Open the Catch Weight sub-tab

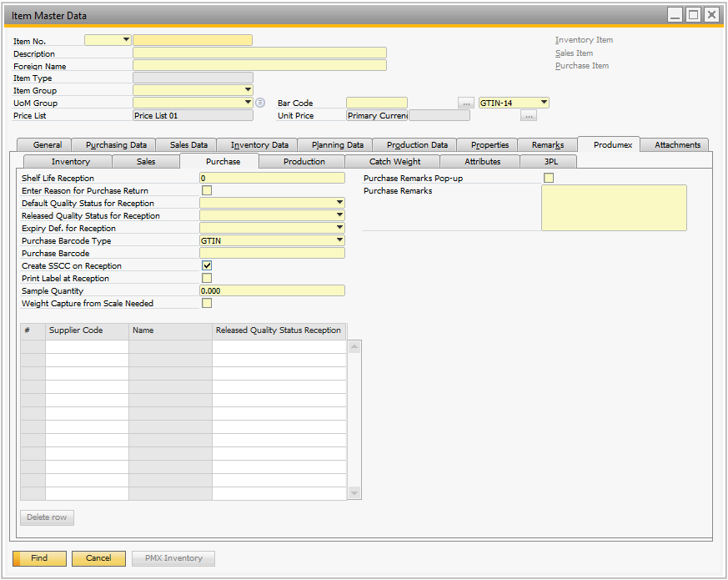[394, 162]
